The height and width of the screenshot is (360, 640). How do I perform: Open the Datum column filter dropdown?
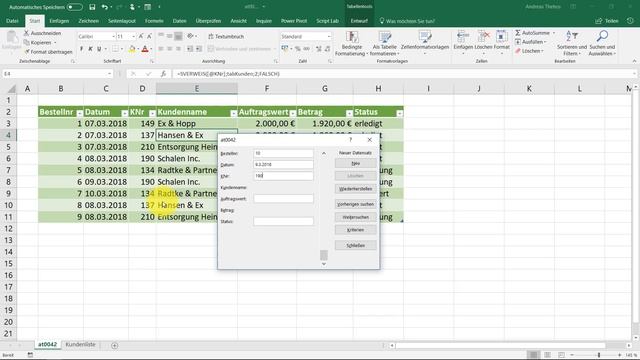124,113
